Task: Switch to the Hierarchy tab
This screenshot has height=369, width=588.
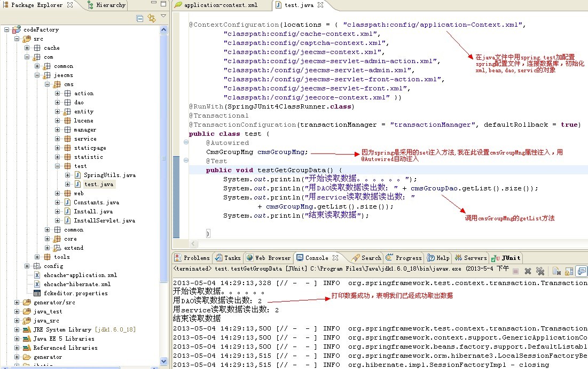Action: click(106, 5)
